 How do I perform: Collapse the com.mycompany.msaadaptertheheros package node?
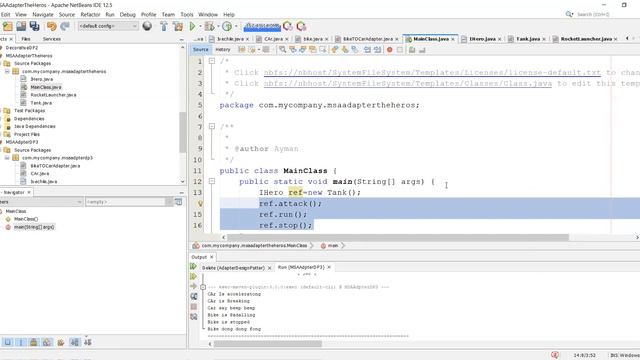(x=7, y=71)
